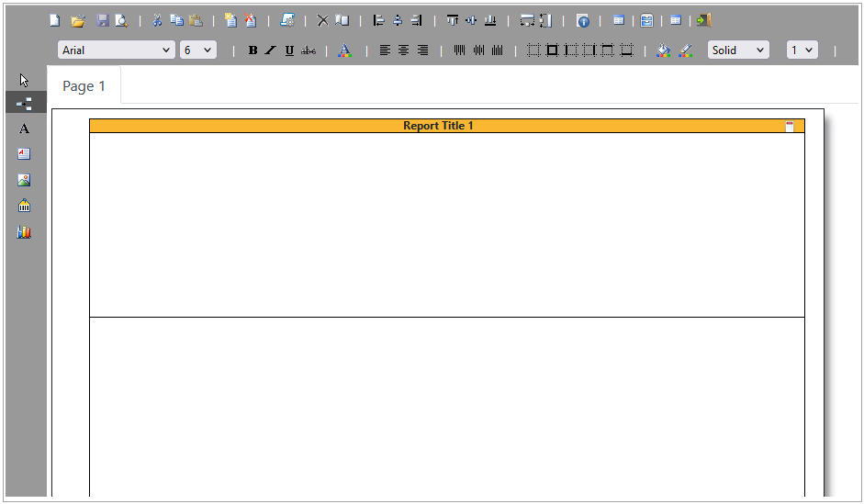Choose fill color with the paint bucket
Screen dimensions: 864x504
tap(664, 50)
